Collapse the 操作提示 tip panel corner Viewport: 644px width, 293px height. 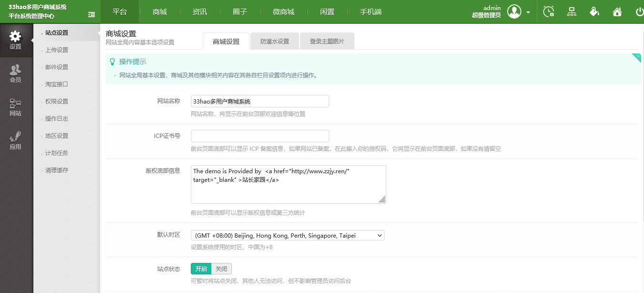click(636, 58)
